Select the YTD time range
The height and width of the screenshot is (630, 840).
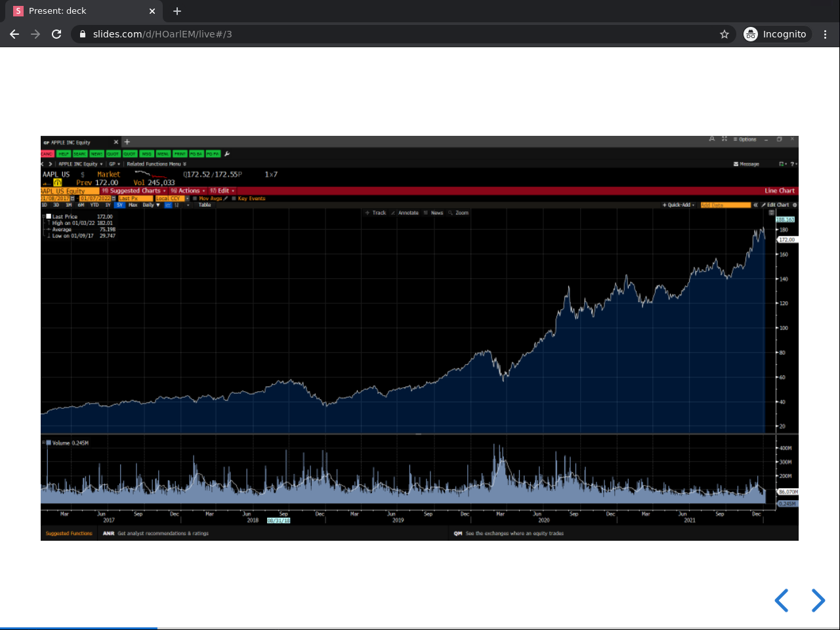point(94,205)
